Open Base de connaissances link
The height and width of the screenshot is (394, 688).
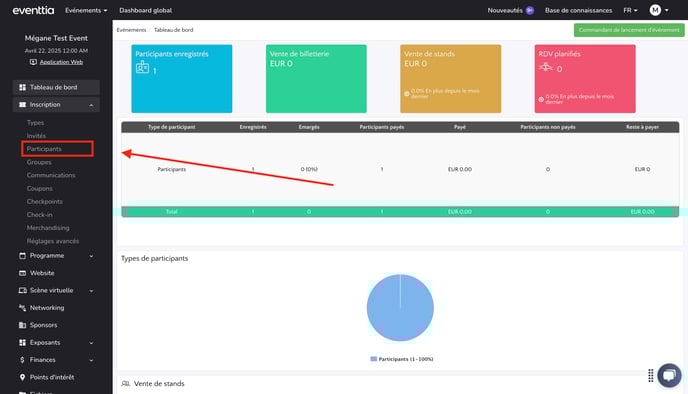click(578, 10)
